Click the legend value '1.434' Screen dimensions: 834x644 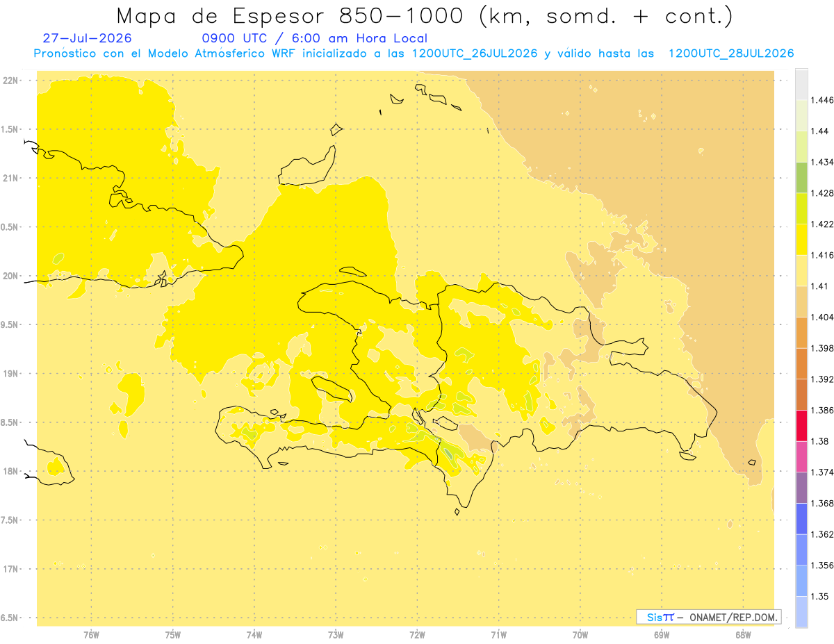822,162
